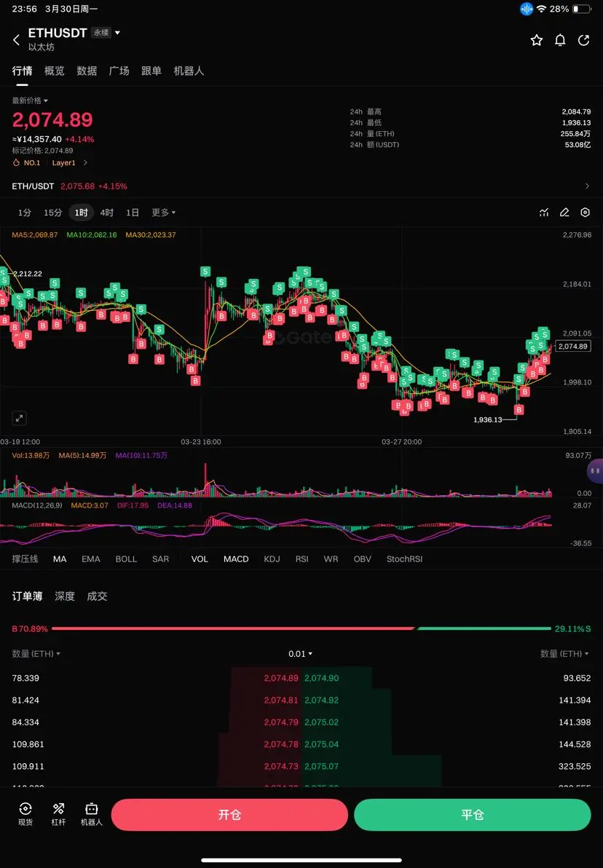Switch to the 概览 tab
Screen dimensions: 603x868
[x=55, y=71]
